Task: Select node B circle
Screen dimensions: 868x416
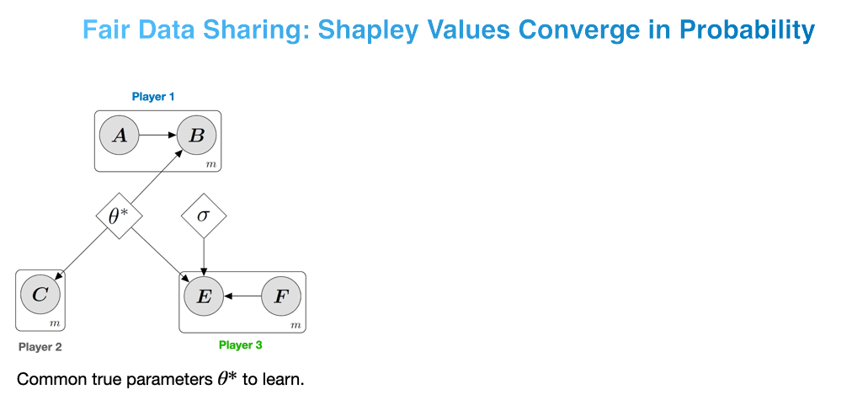Action: coord(196,136)
